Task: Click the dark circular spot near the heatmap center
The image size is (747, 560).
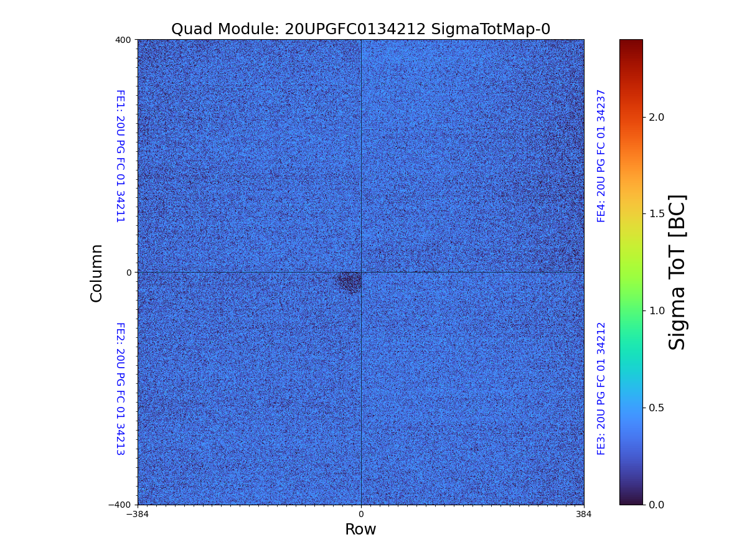Action: 350,281
